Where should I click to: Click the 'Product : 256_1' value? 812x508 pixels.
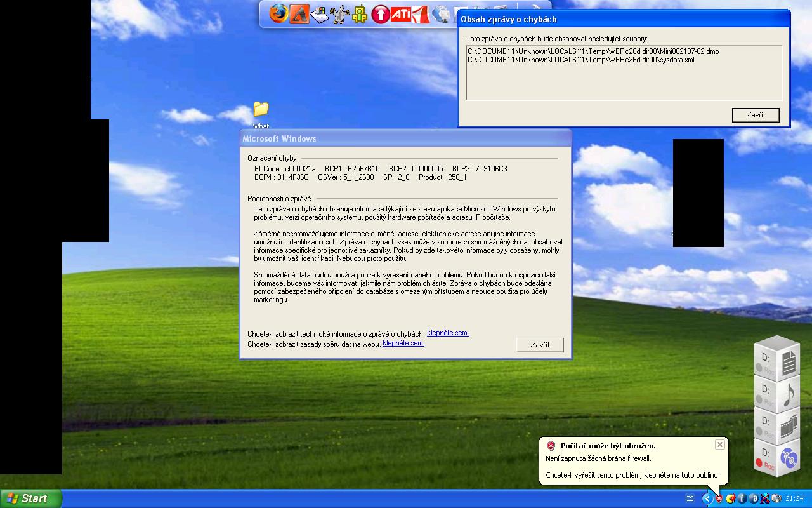(443, 177)
